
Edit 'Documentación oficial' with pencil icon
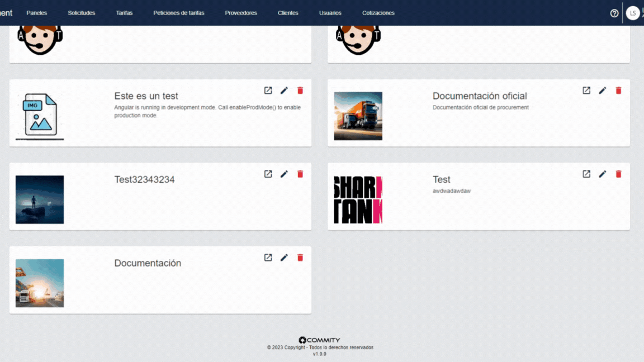tap(602, 90)
